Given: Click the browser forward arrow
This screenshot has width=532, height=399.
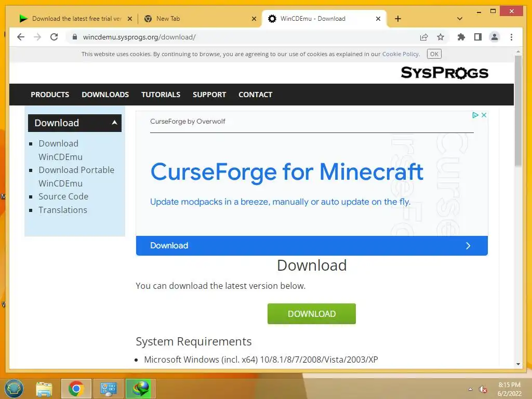Looking at the screenshot, I should 37,37.
